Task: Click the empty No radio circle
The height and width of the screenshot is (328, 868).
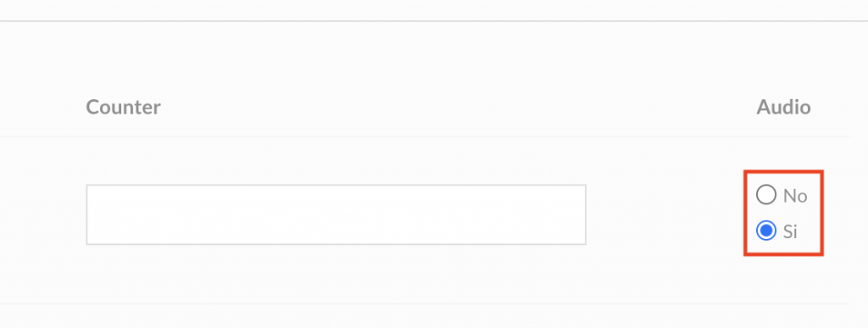Action: [x=766, y=195]
